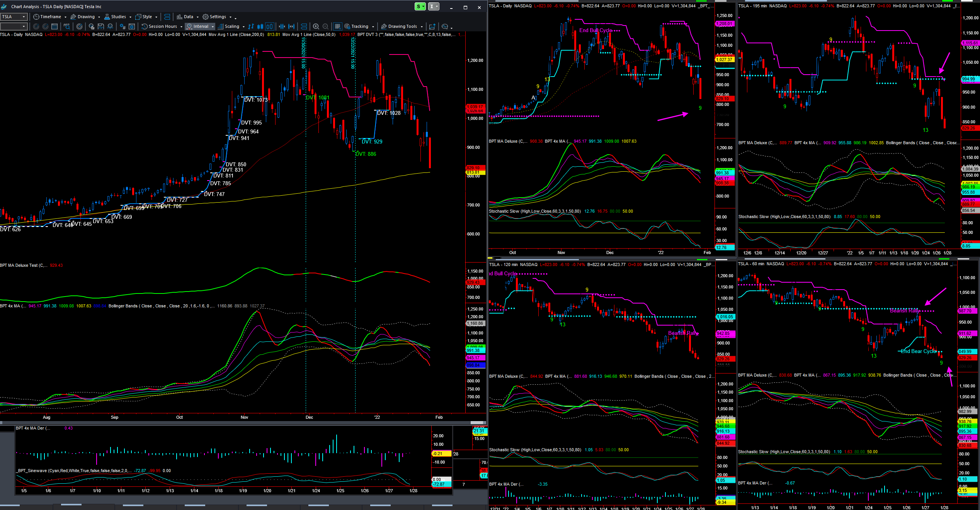The image size is (980, 510).
Task: Click the pen icon beside Drawing
Action: 73,17
